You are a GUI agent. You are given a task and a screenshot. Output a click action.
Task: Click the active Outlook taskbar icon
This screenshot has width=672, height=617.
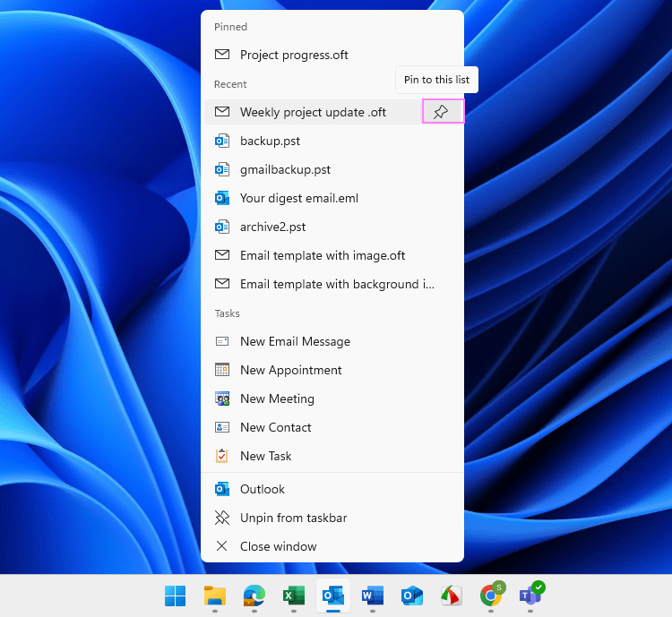tap(333, 596)
